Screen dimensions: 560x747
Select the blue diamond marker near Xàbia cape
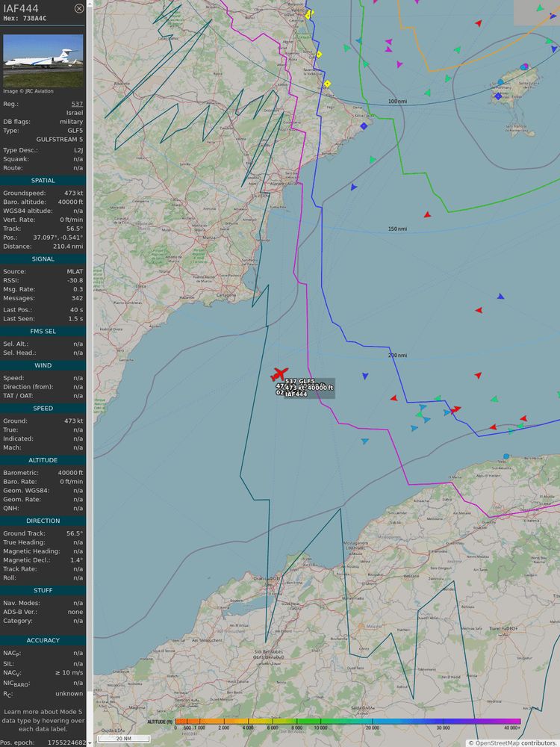pos(364,126)
